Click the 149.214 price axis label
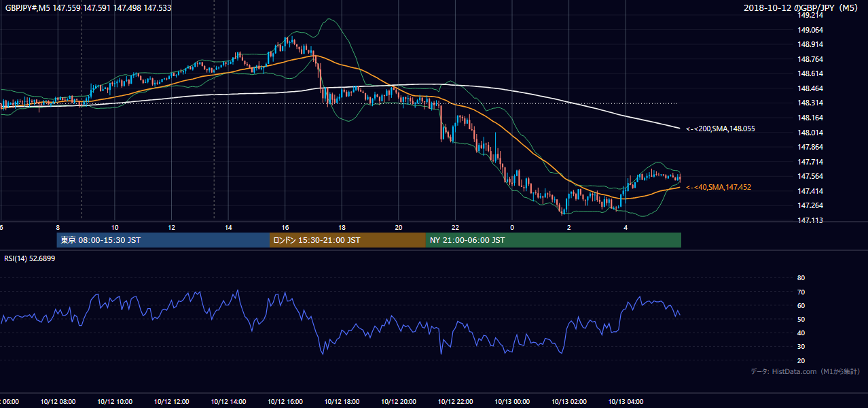 pyautogui.click(x=810, y=15)
